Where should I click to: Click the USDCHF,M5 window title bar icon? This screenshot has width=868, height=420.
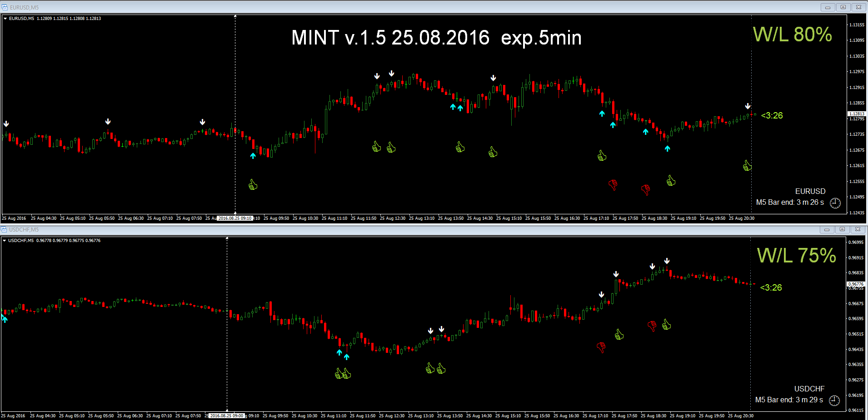click(x=4, y=229)
